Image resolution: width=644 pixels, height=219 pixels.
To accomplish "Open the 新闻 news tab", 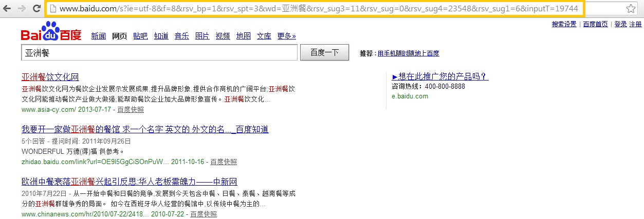I will coord(99,36).
